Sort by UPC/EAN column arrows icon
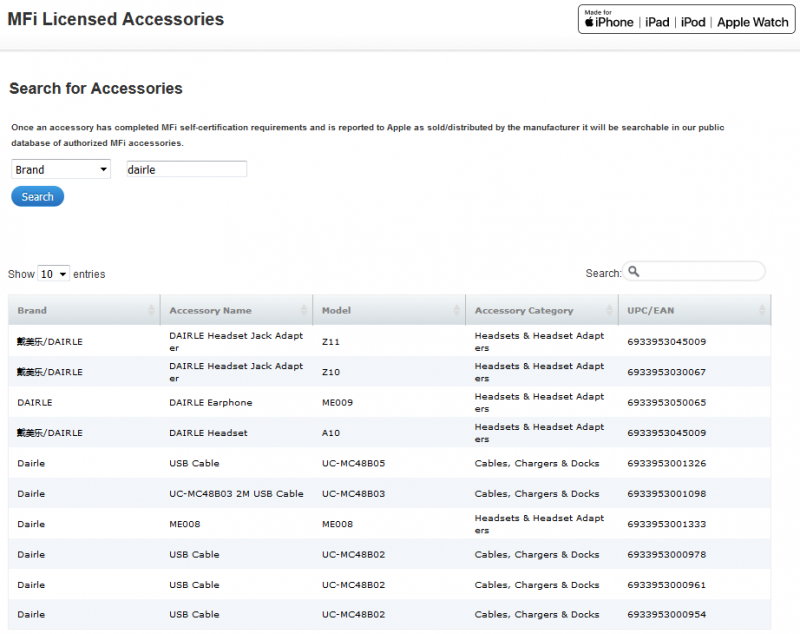Viewport: 800px width, 634px height. tap(763, 310)
